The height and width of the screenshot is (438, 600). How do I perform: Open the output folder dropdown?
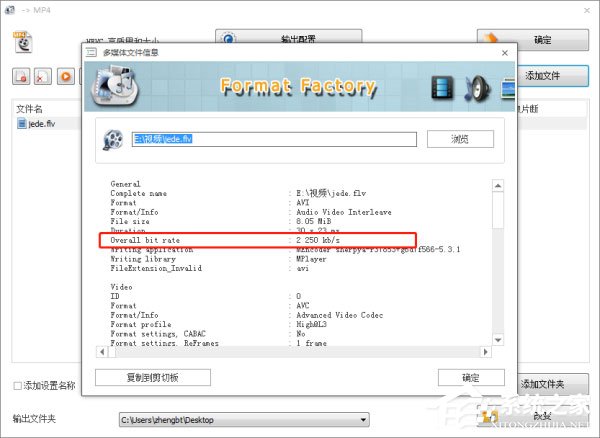(x=363, y=420)
